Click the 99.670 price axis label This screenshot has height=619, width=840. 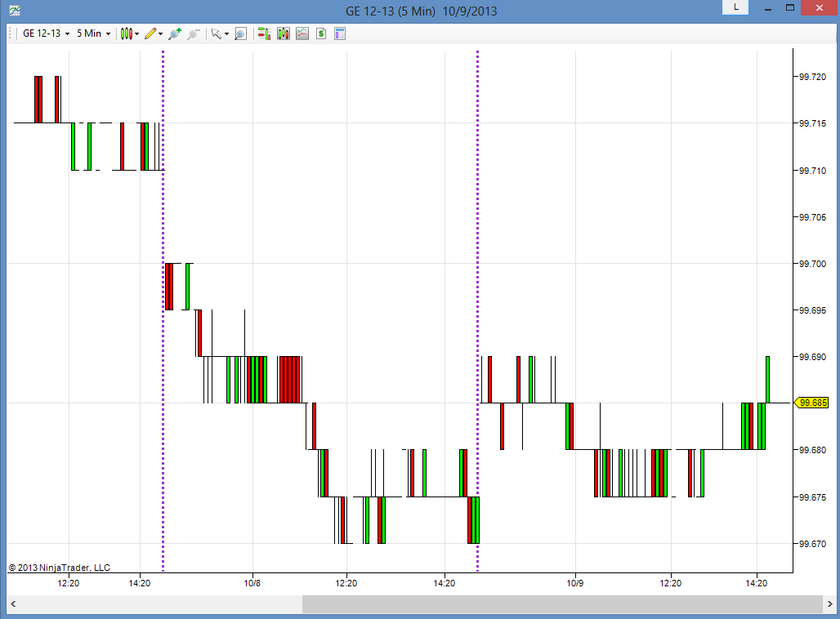(x=812, y=544)
